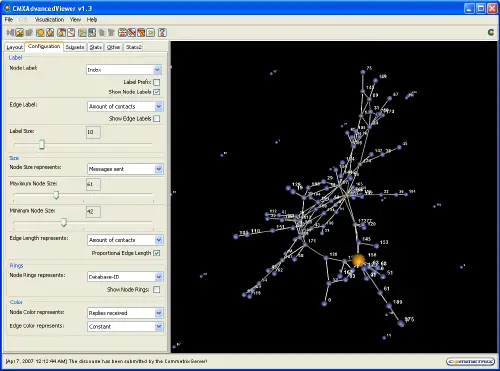Switch to the Layout tab
The width and height of the screenshot is (500, 371).
14,47
